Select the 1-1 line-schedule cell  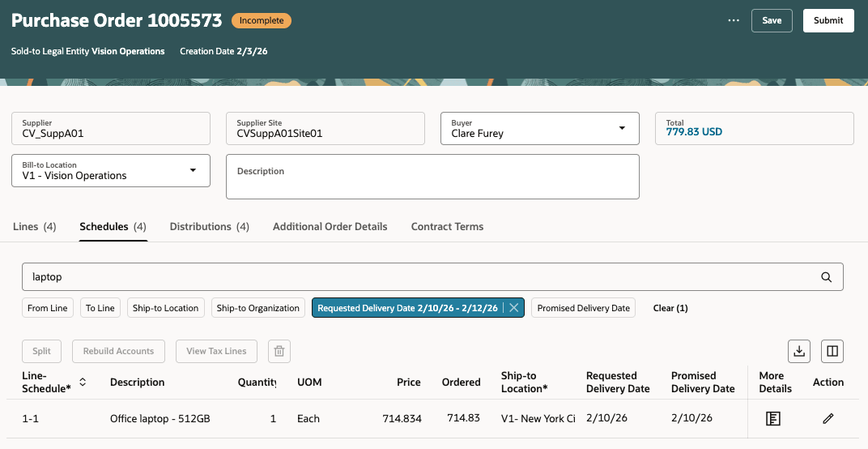tap(31, 418)
